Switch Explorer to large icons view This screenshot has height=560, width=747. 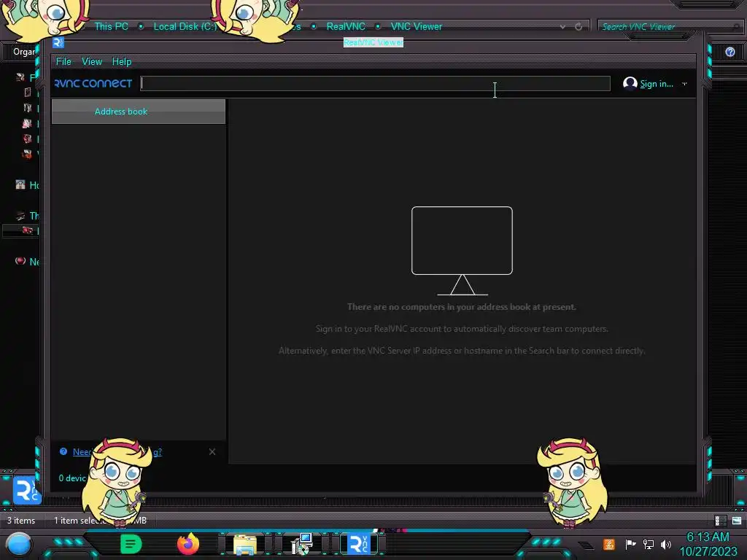(x=737, y=521)
